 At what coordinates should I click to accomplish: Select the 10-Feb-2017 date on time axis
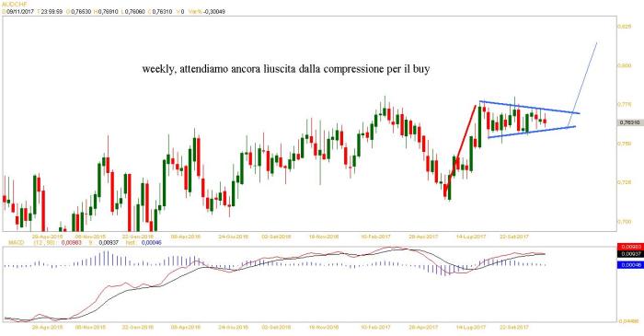click(x=375, y=237)
